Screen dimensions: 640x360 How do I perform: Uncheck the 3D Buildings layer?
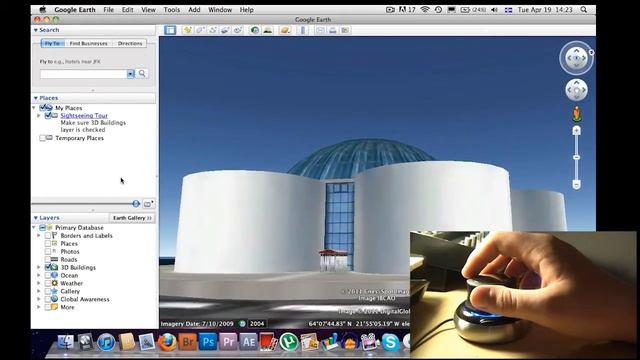click(48, 267)
